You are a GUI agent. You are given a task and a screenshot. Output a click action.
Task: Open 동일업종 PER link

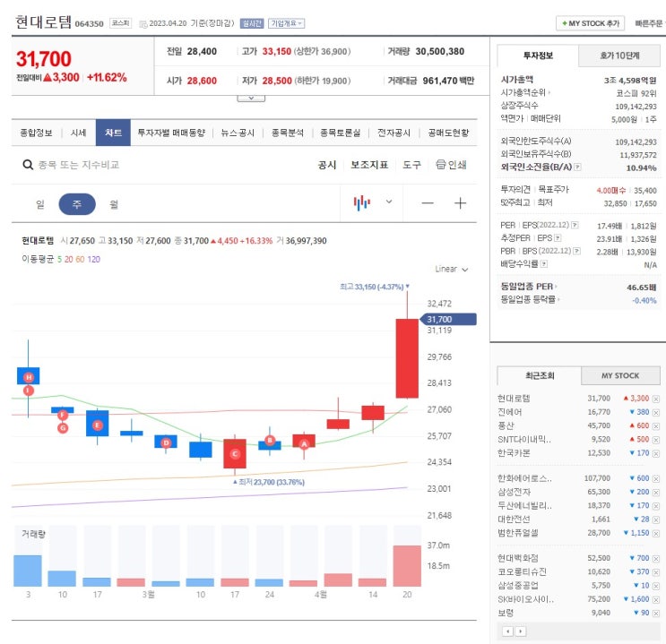coord(529,287)
